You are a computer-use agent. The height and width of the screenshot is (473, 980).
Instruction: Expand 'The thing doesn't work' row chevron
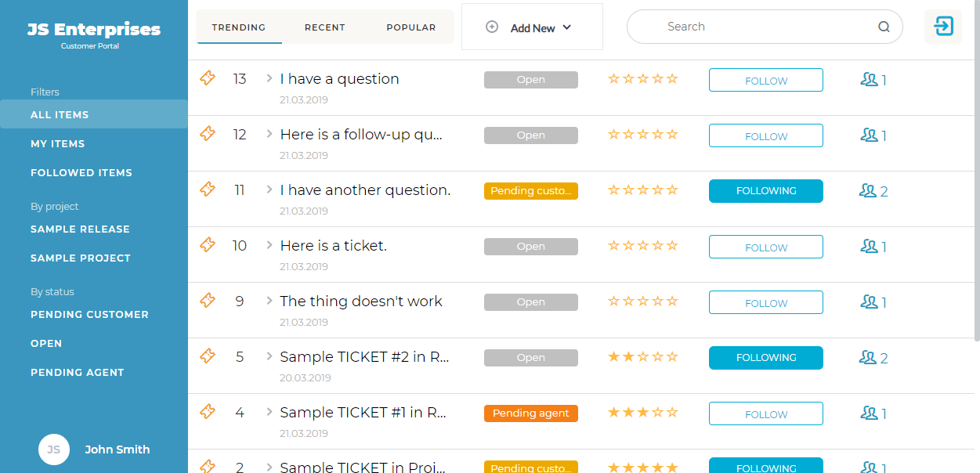[x=269, y=300]
